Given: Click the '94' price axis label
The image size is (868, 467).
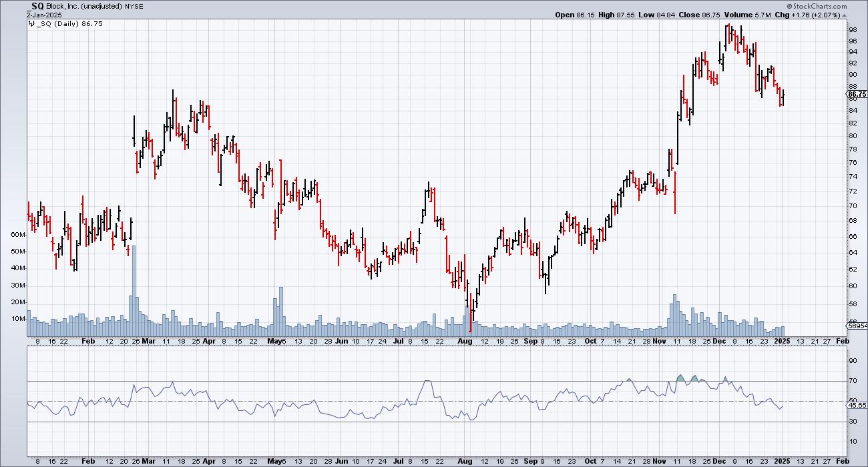Looking at the screenshot, I should pos(853,52).
